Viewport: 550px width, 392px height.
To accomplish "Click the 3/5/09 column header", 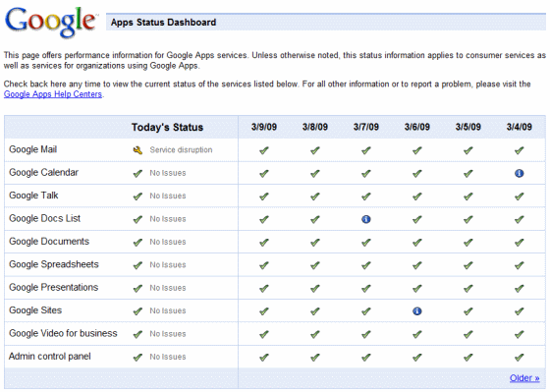I will [467, 127].
